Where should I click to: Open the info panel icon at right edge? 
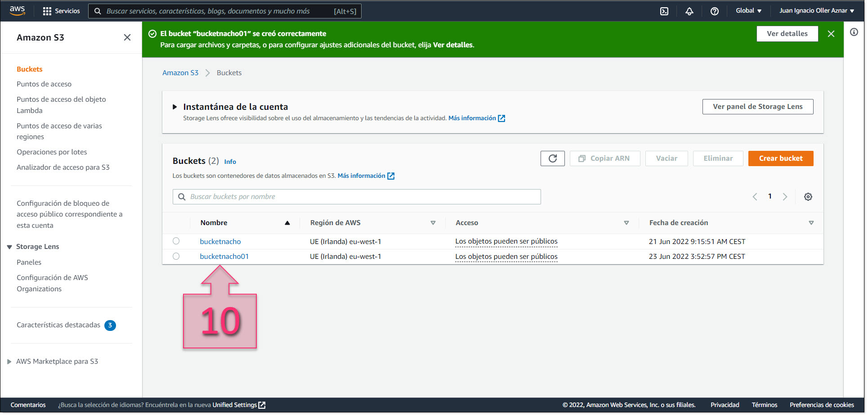854,32
